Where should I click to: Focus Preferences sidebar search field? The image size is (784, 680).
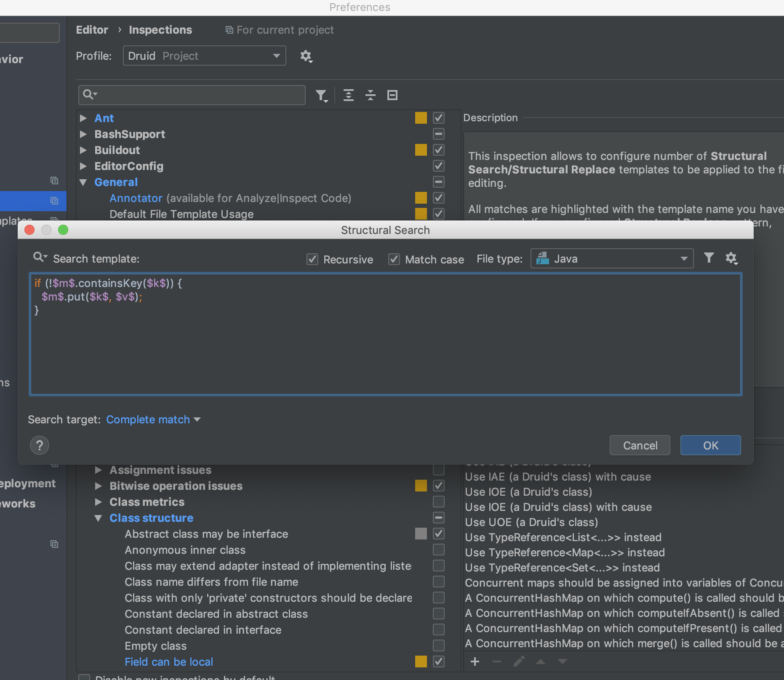(x=29, y=33)
